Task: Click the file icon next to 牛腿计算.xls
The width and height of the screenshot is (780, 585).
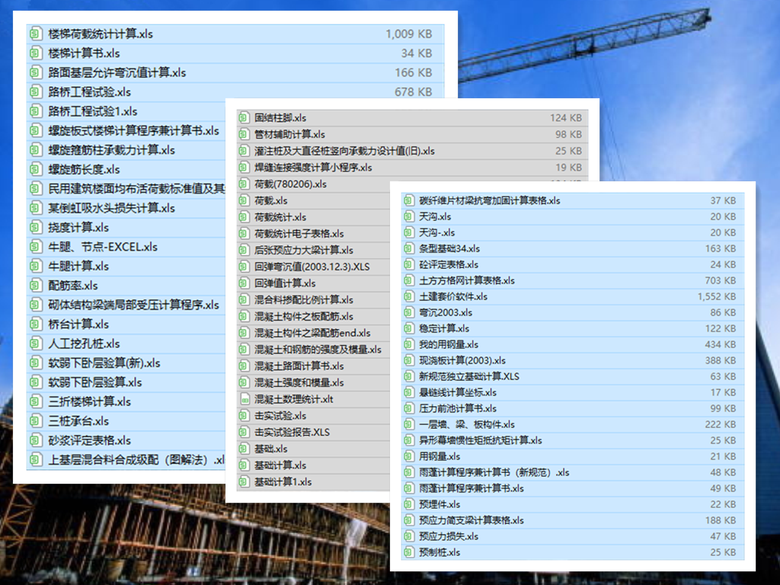Action: tap(35, 266)
